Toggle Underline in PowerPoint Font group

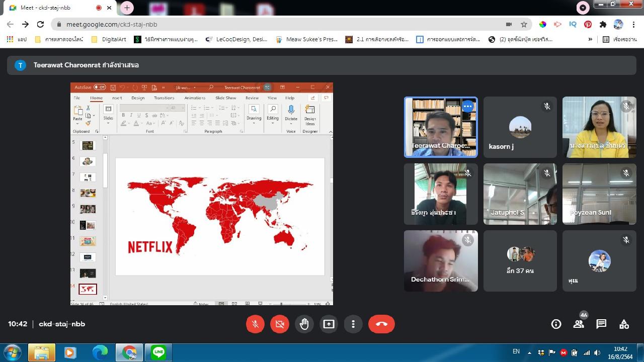(x=139, y=116)
